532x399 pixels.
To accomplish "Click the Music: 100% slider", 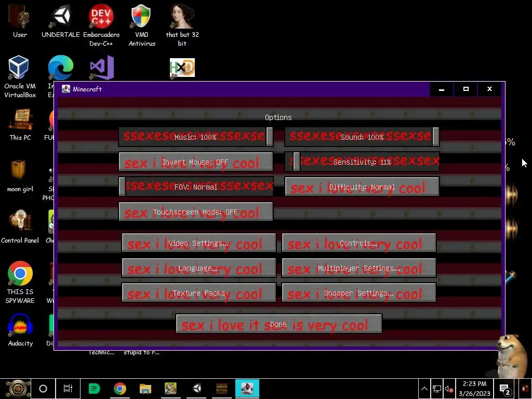I will (196, 137).
